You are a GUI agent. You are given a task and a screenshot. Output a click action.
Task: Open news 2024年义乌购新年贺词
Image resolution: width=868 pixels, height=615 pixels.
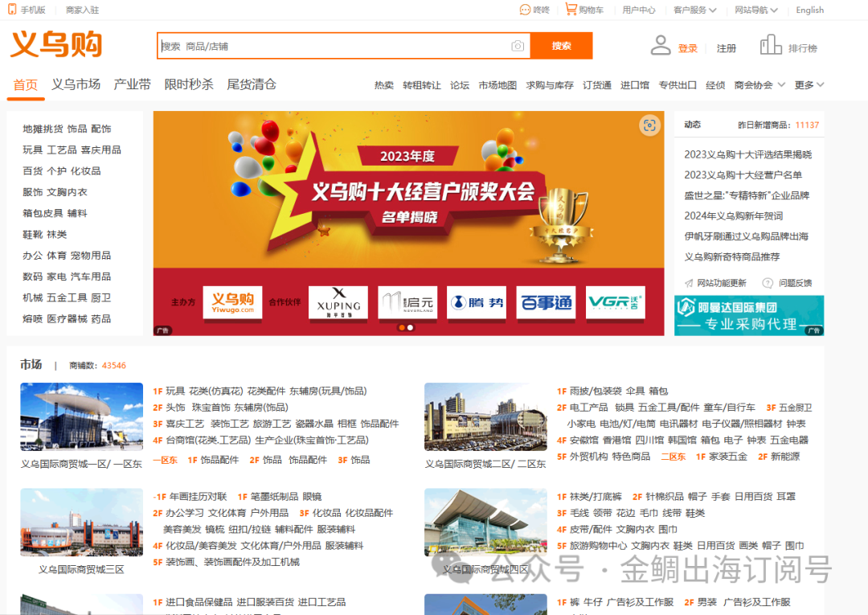(734, 216)
